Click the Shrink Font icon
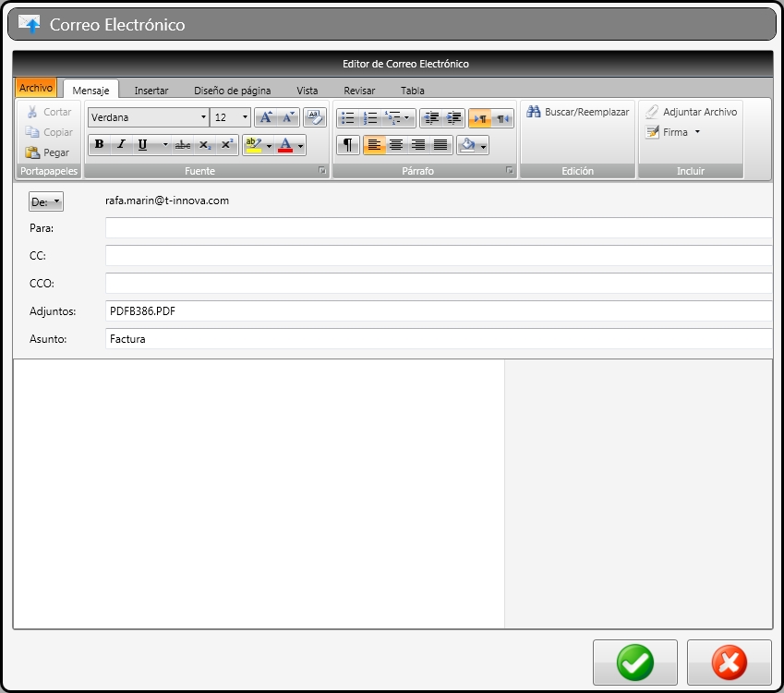 point(288,117)
